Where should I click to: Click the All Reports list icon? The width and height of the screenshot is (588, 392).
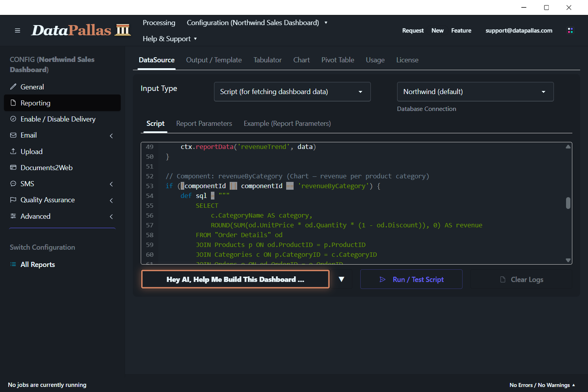(x=13, y=264)
